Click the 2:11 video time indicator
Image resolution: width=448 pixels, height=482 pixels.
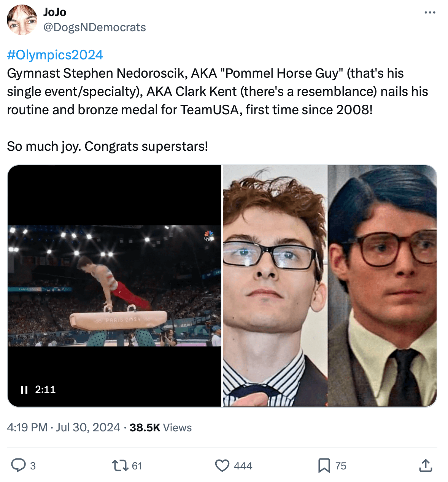coord(45,389)
